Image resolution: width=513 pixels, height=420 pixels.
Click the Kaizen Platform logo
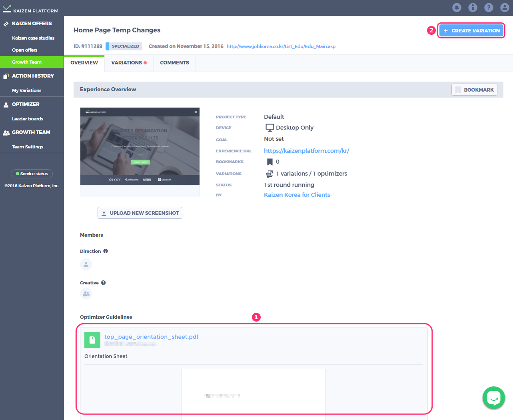(31, 8)
